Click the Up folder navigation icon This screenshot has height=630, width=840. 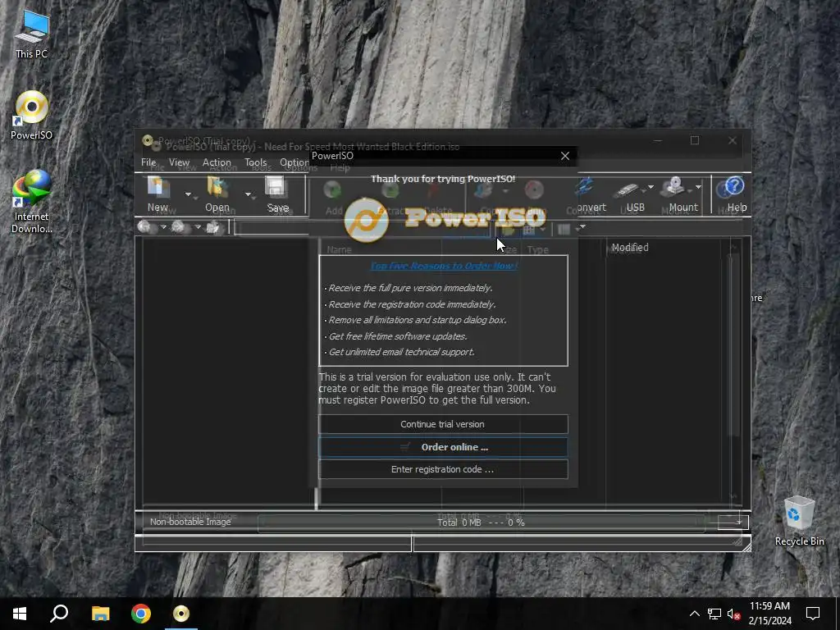pos(214,227)
